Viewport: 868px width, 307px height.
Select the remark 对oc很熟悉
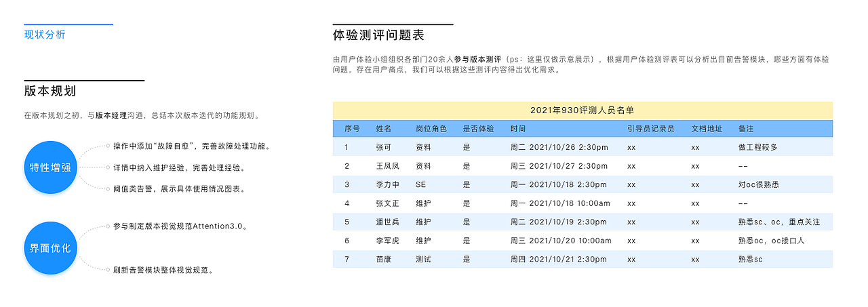758,184
